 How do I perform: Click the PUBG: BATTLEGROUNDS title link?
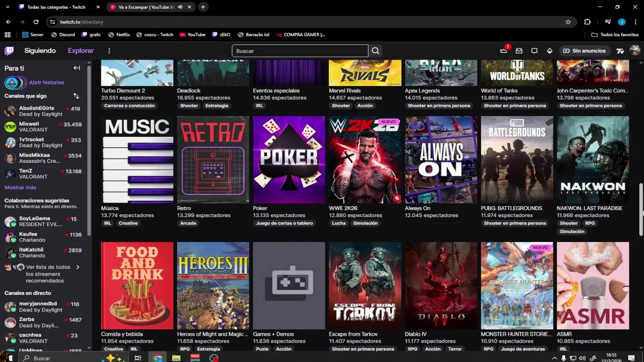511,208
